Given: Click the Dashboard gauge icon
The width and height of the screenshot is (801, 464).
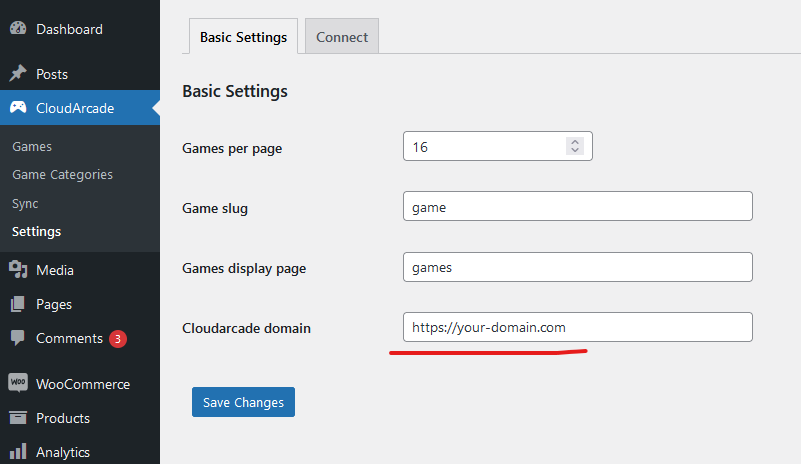Looking at the screenshot, I should (18, 29).
